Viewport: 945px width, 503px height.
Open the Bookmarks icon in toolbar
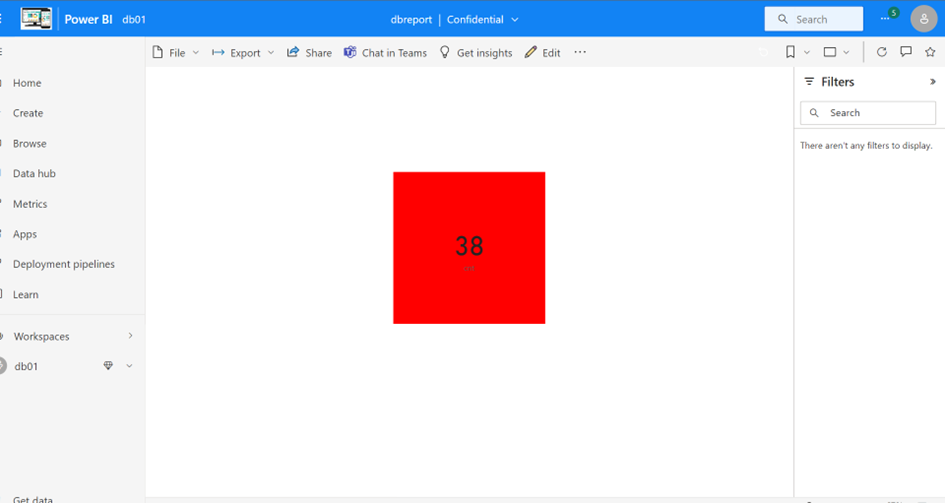click(x=790, y=53)
